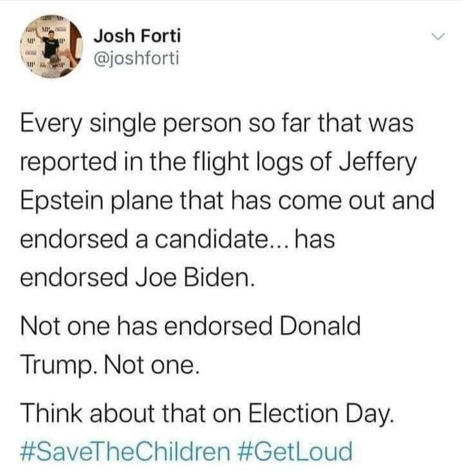
Task: Click the name "Joe Biden" in the tweet
Action: click(195, 277)
